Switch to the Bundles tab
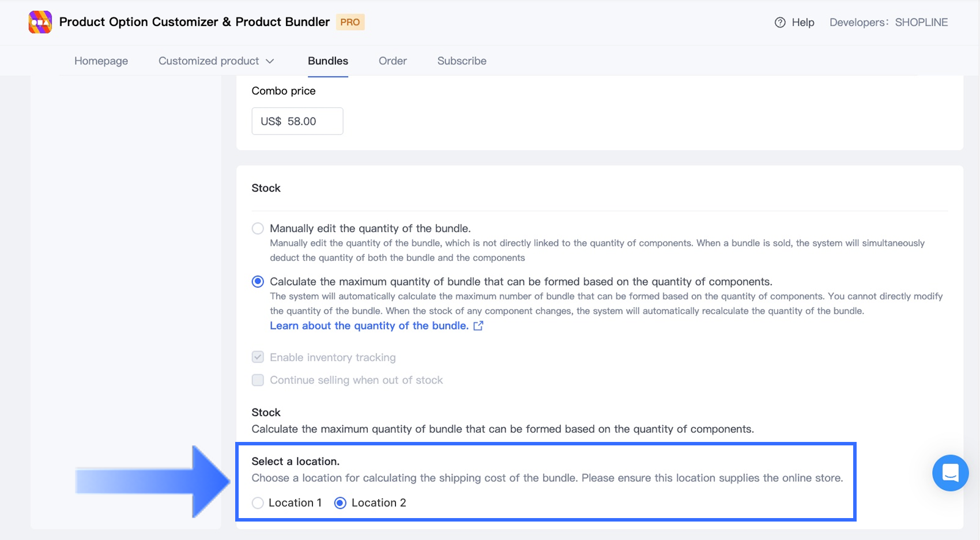980x540 pixels. tap(327, 61)
